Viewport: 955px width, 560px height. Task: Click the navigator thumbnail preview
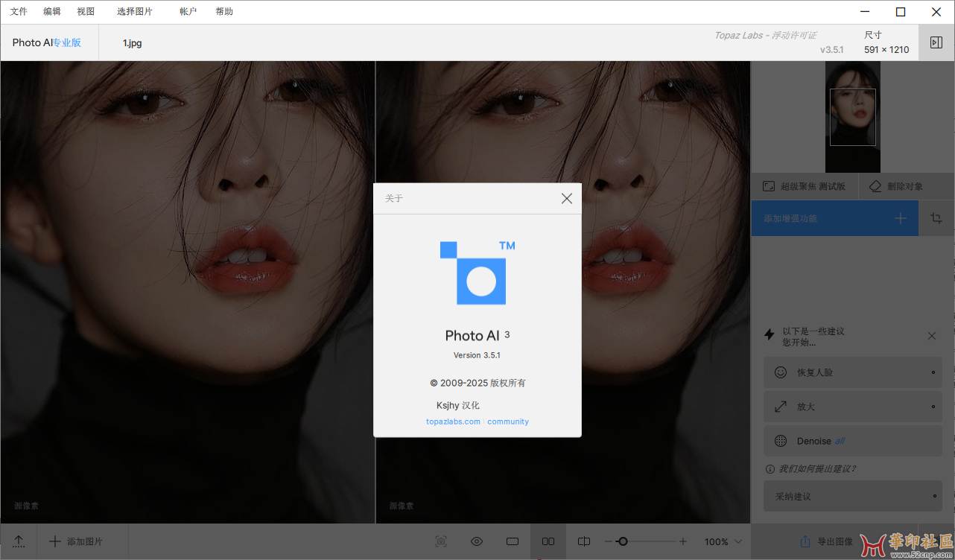pos(853,117)
